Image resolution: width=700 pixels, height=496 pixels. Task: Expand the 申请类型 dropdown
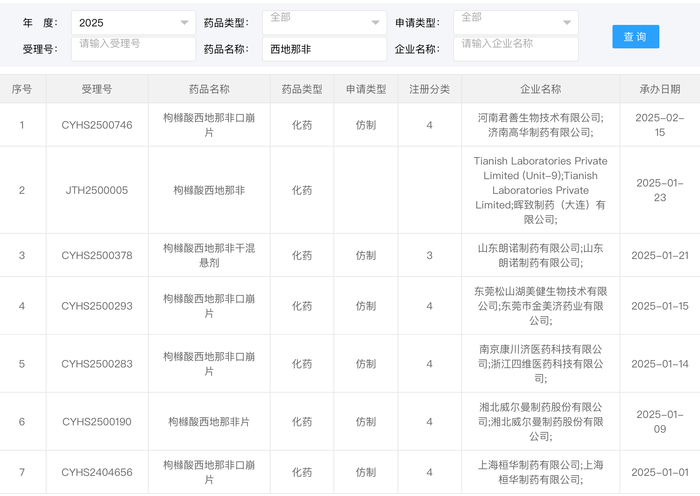[x=514, y=22]
